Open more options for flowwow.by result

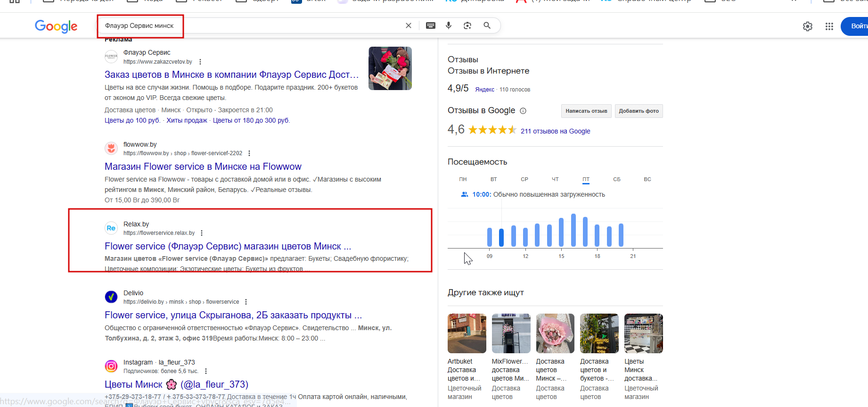pyautogui.click(x=249, y=153)
